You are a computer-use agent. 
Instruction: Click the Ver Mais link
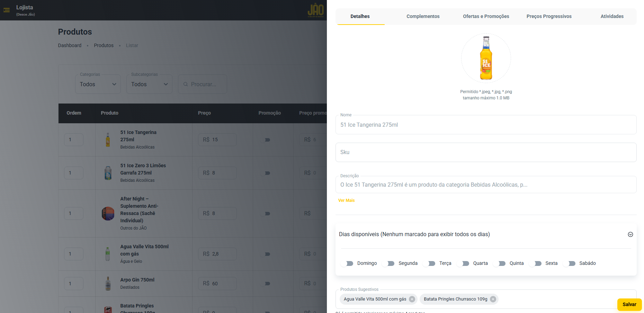point(346,200)
